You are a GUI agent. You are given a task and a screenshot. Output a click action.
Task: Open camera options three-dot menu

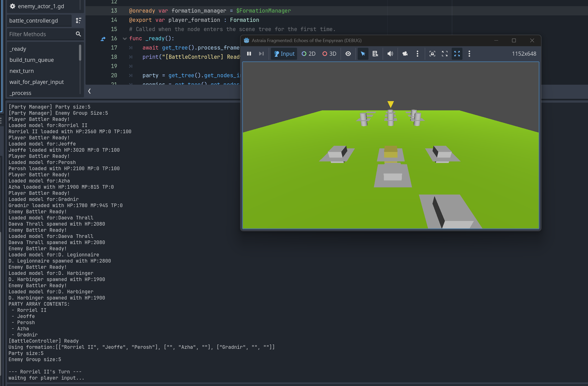point(417,54)
